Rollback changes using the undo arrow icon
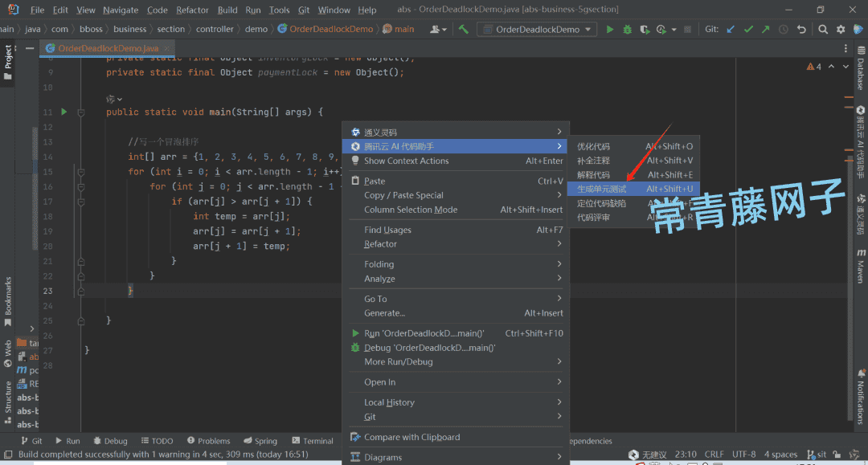This screenshot has height=465, width=868. 801,29
